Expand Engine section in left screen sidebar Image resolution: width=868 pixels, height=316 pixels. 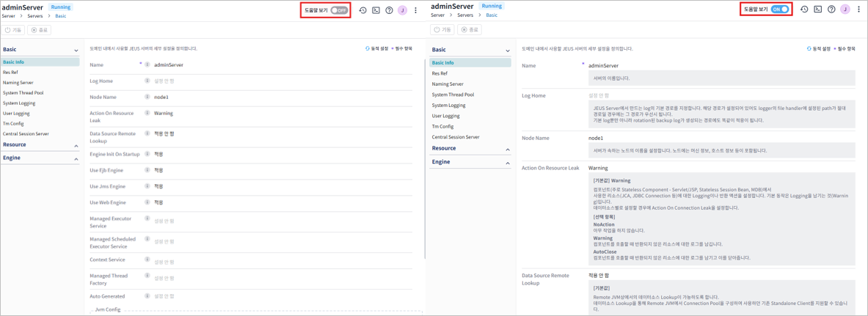76,158
